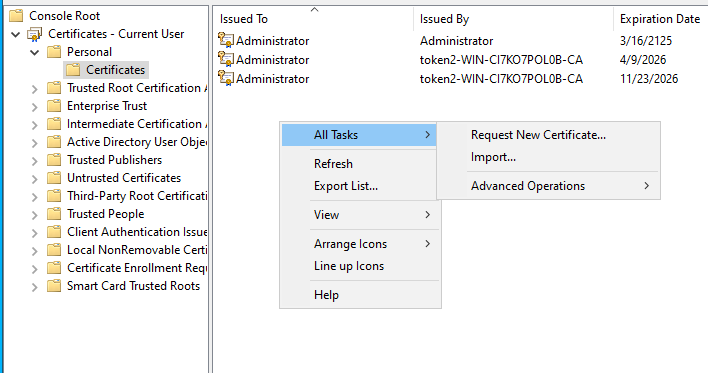
Task: Open the All Tasks submenu
Action: point(359,135)
